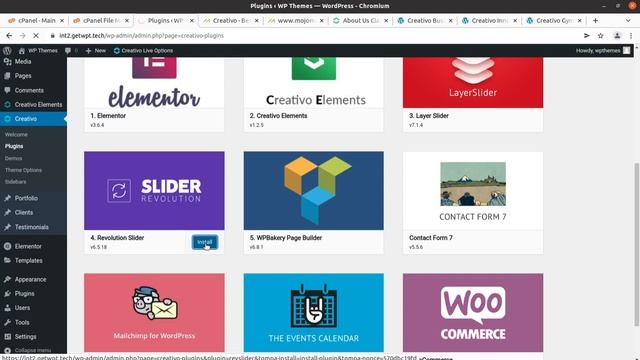Open the Demos submenu

tap(13, 158)
